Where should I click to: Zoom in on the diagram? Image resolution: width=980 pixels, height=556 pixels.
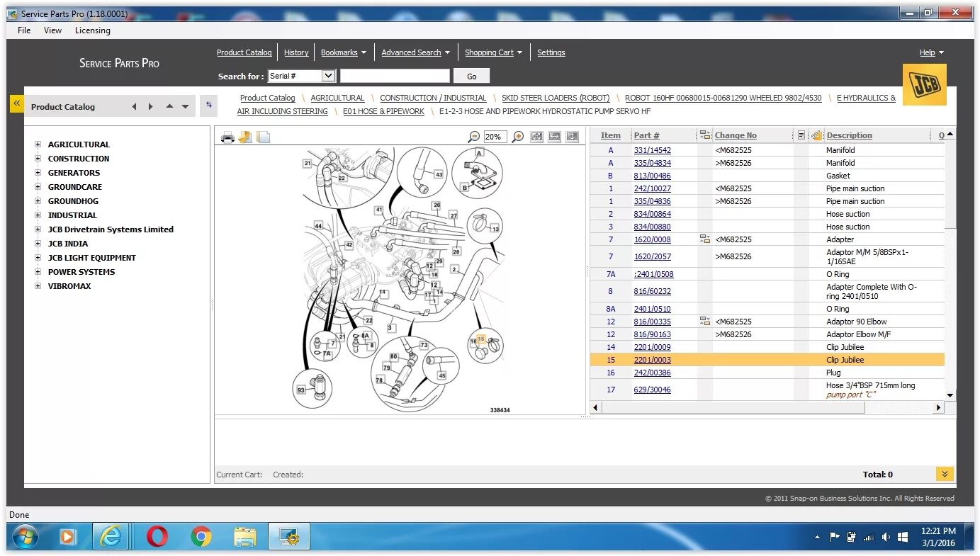pos(518,137)
